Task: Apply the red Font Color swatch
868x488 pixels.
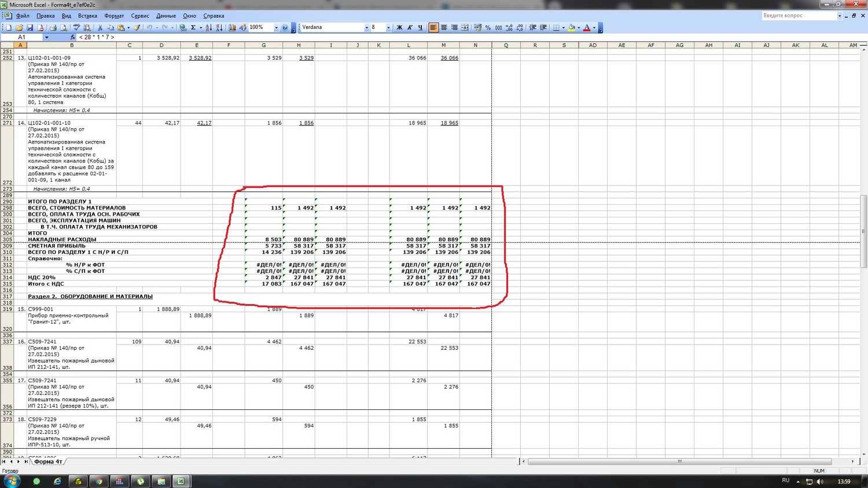Action: click(587, 27)
